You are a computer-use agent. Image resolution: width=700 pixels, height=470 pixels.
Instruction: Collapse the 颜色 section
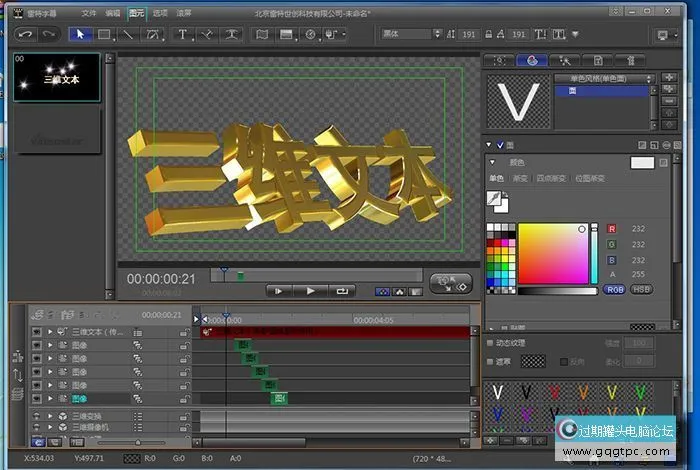[492, 162]
